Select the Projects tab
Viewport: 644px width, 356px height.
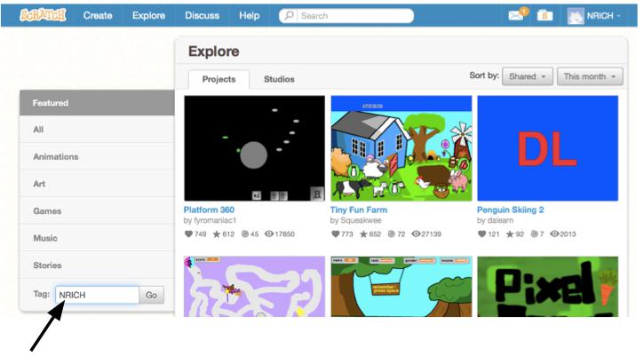[x=219, y=79]
